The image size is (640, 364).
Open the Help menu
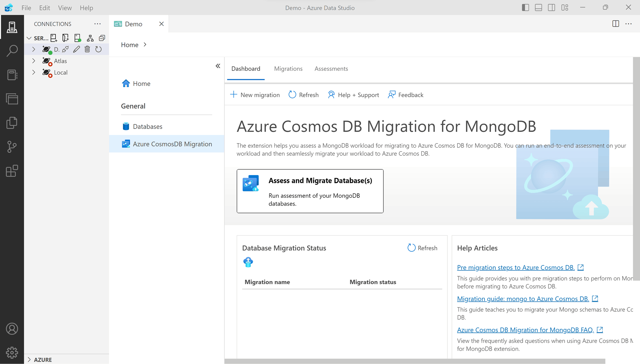pos(86,7)
